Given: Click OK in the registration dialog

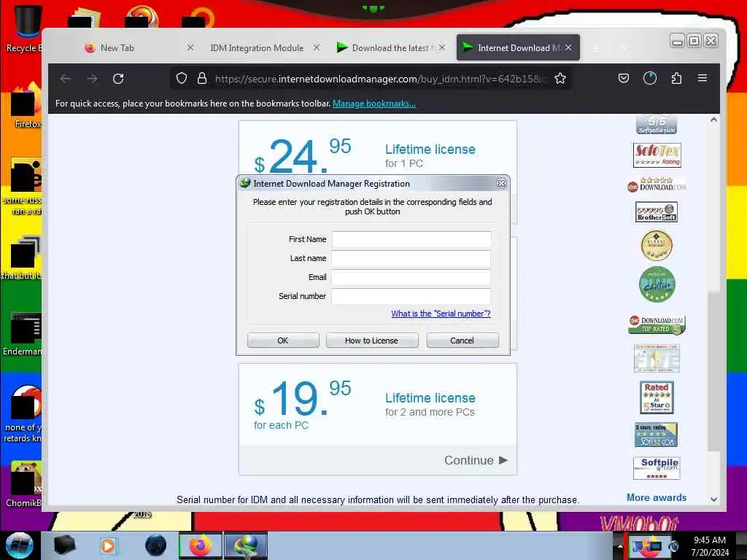Looking at the screenshot, I should click(x=283, y=341).
